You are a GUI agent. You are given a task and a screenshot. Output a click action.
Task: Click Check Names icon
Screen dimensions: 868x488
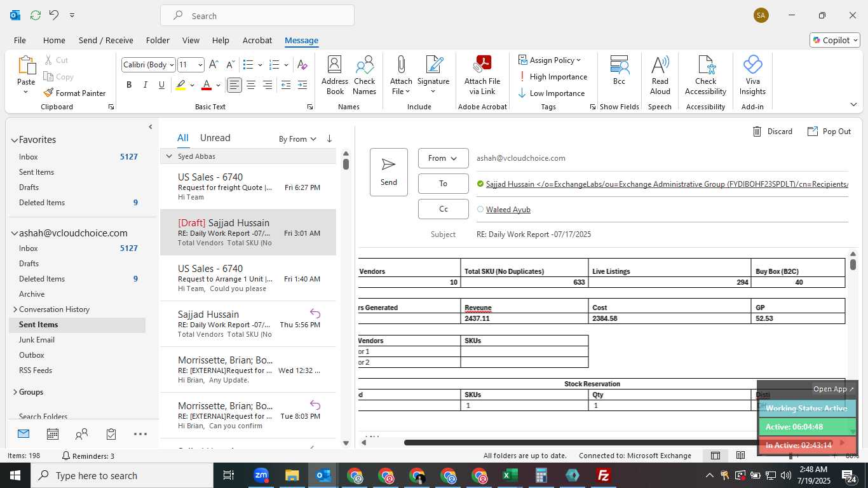click(365, 76)
